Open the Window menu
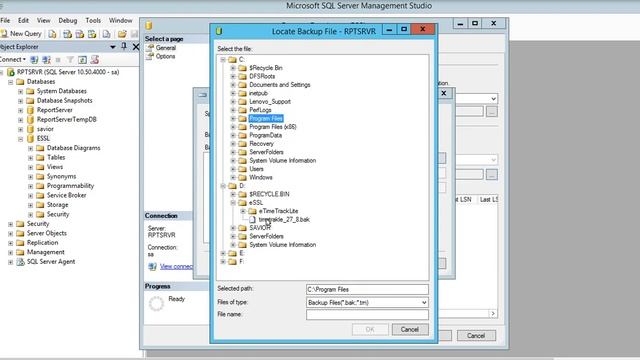 pyautogui.click(x=120, y=20)
